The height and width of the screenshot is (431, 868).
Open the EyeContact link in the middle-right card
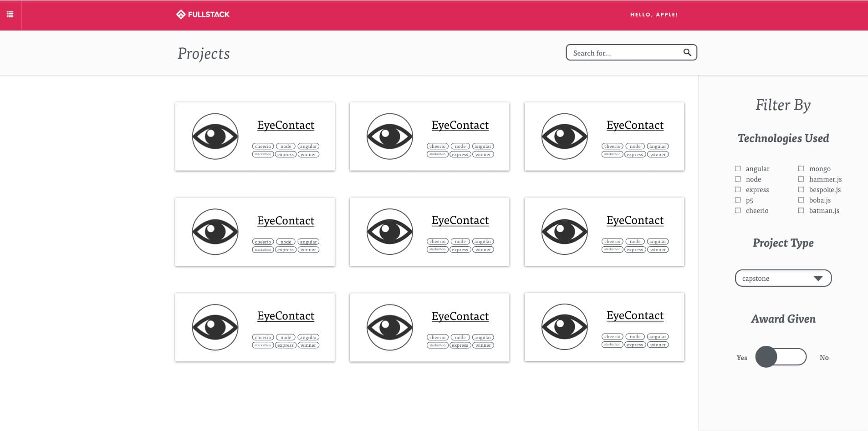click(635, 220)
